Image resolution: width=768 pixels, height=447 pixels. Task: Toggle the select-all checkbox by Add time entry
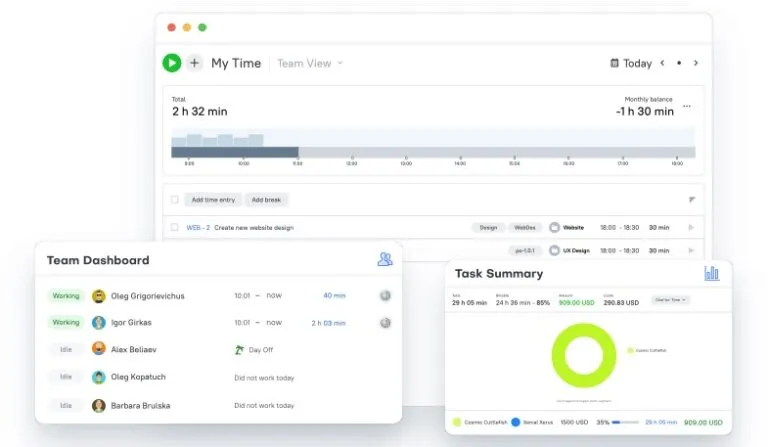pos(175,200)
